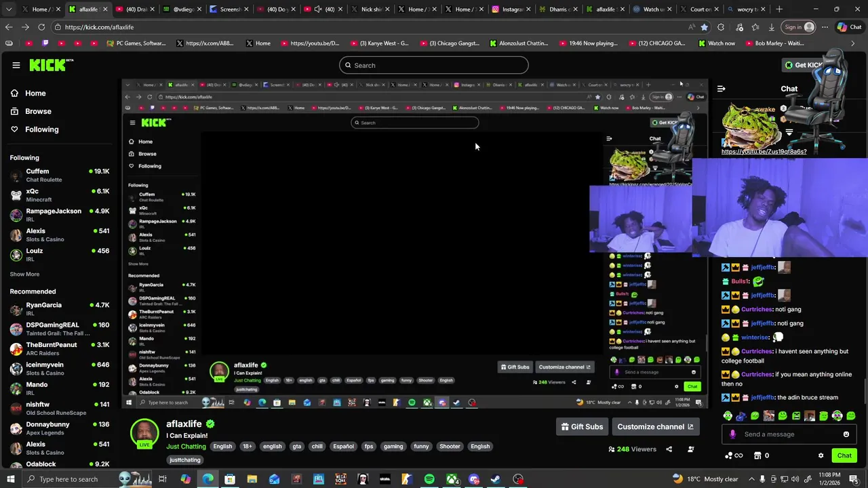Open Loulz IRL channel in sidebar

[x=60, y=254]
